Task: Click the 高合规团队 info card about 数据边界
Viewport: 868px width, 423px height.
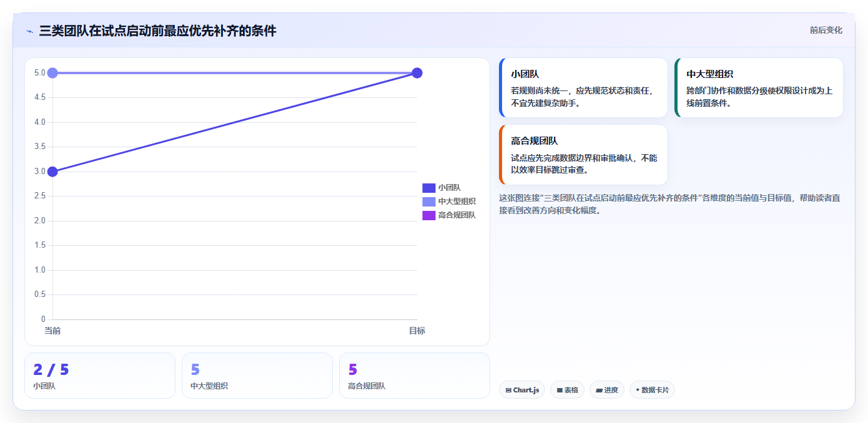Action: (x=583, y=155)
